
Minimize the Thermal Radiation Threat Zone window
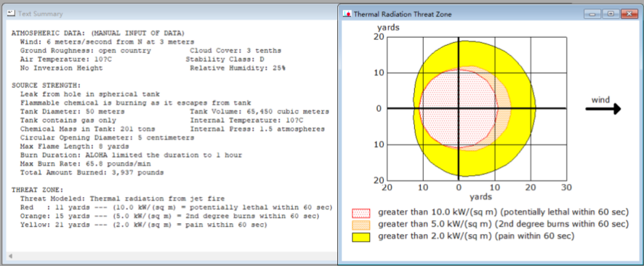click(592, 14)
